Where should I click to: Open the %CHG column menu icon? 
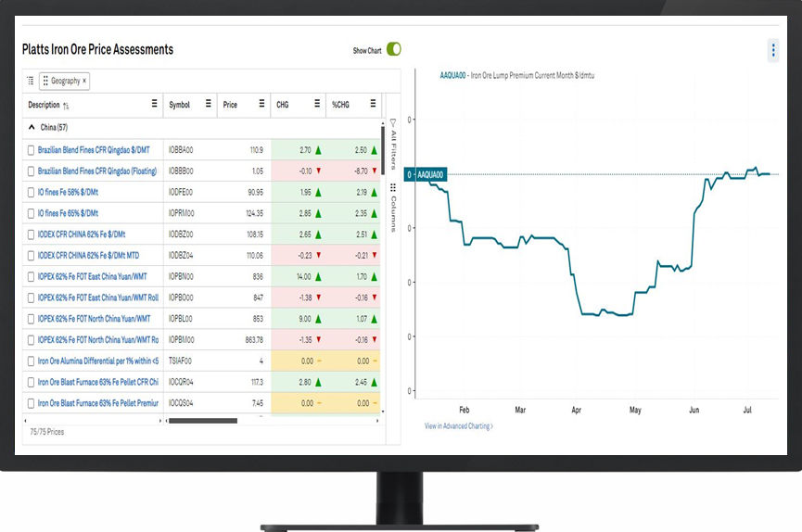point(373,105)
